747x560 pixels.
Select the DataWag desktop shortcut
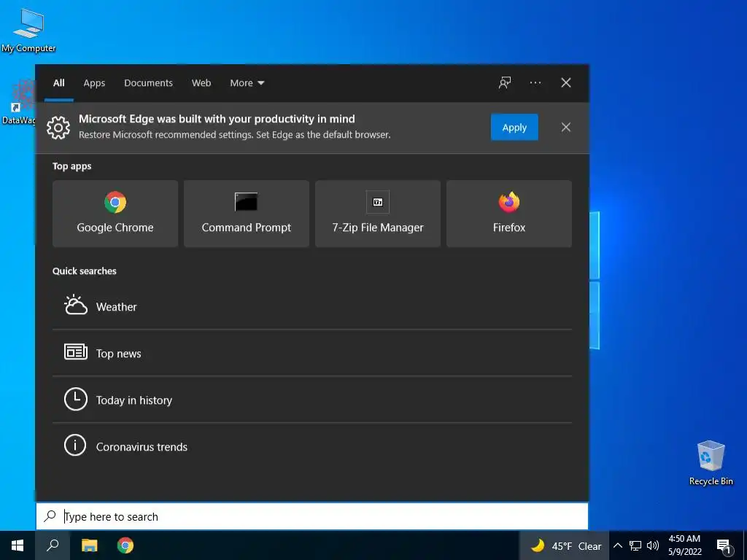click(x=18, y=102)
